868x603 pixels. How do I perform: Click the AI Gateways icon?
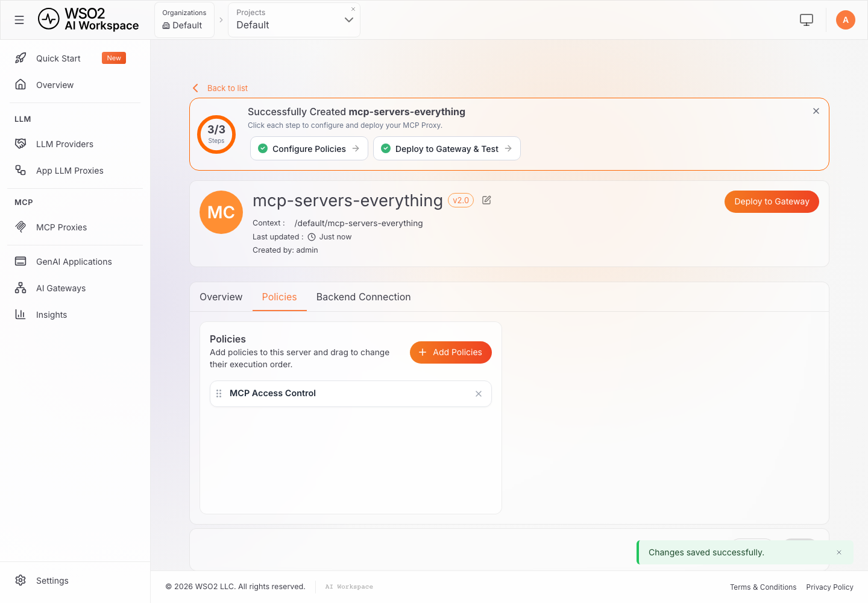coord(20,288)
